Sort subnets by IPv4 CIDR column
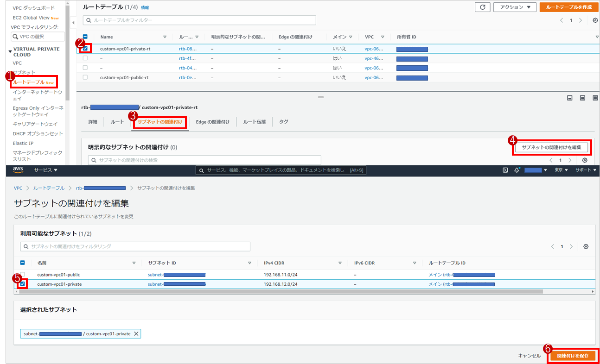The height and width of the screenshot is (364, 600). click(340, 263)
